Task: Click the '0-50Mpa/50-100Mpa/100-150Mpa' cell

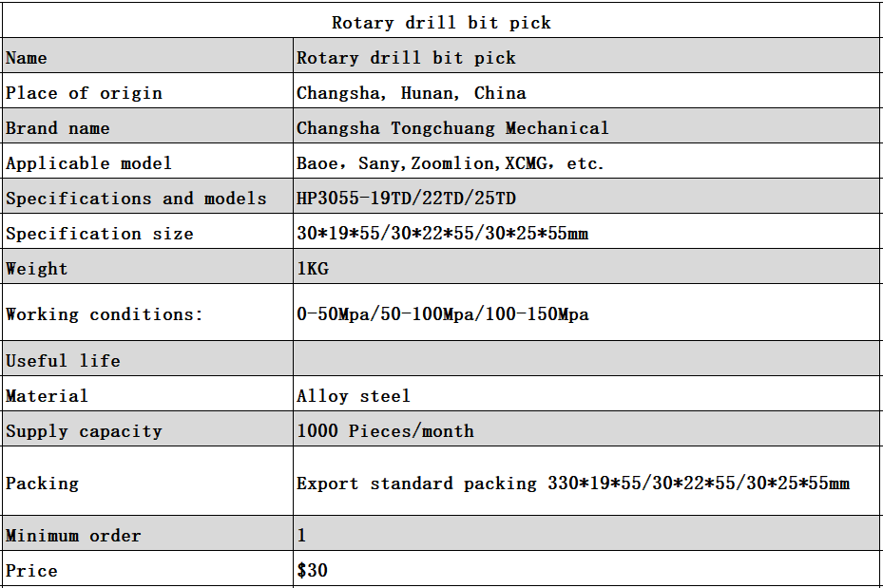Action: coord(587,313)
